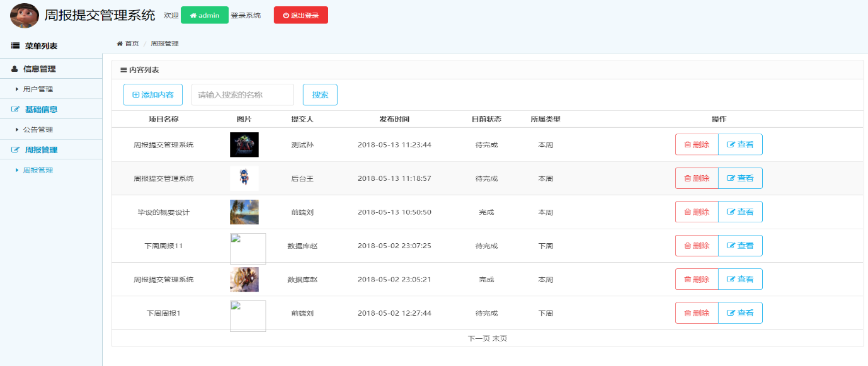Click the edit icon beside 周报管理 heading

click(x=16, y=150)
